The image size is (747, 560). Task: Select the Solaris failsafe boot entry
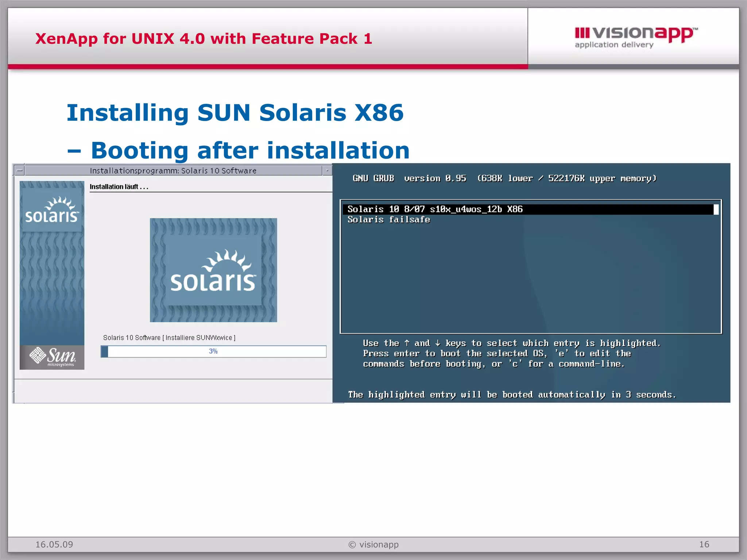(x=388, y=219)
